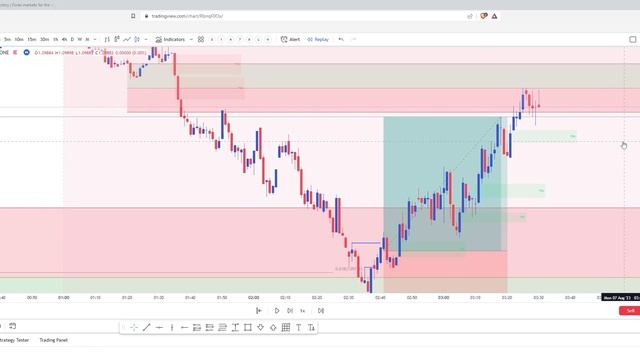Image resolution: width=640 pixels, height=360 pixels.
Task: Switch to weekly W timeframe
Action: [x=80, y=40]
